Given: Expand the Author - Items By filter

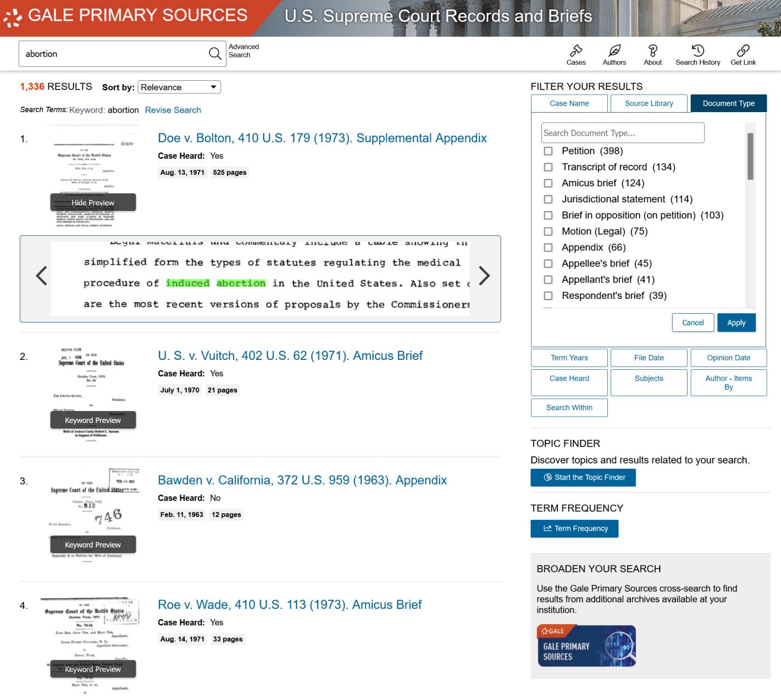Looking at the screenshot, I should pos(728,382).
